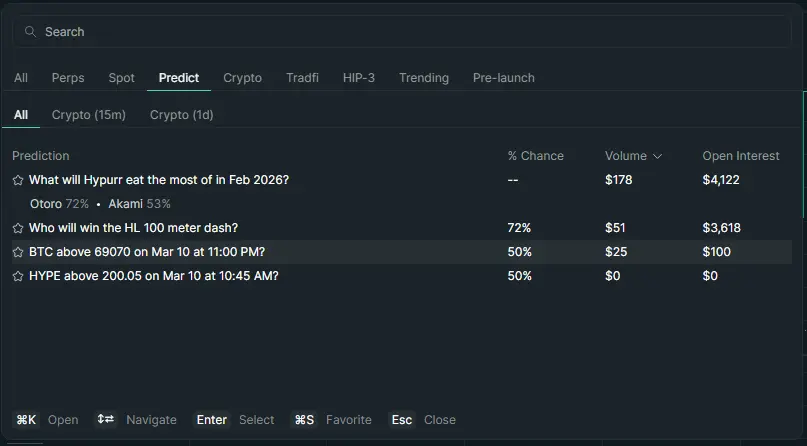Open BTC above 69070 prediction row
807x446 pixels.
147,252
